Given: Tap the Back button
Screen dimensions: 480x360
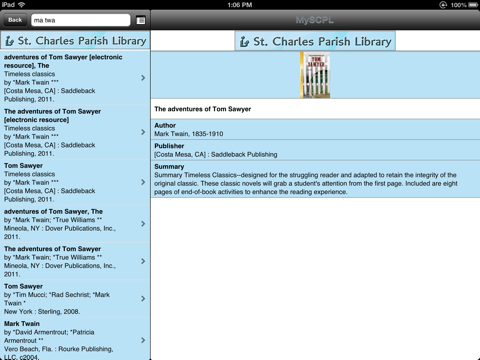Looking at the screenshot, I should point(15,20).
